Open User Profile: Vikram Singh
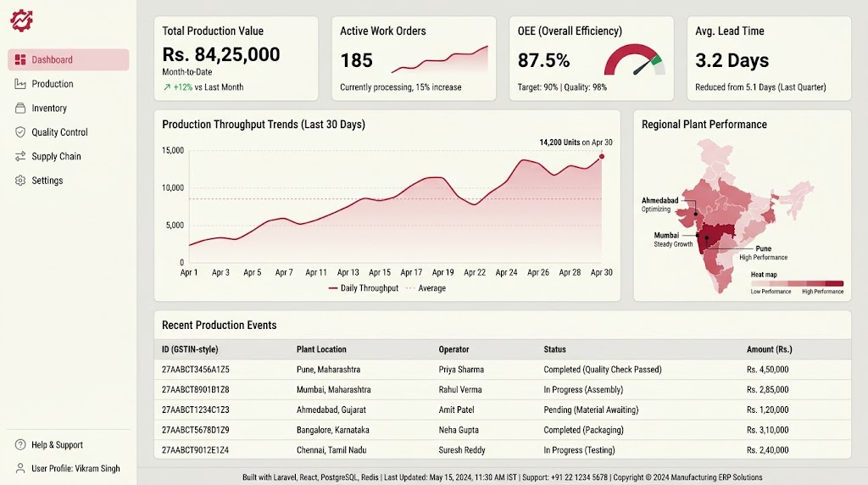This screenshot has height=485, width=868. tap(69, 468)
